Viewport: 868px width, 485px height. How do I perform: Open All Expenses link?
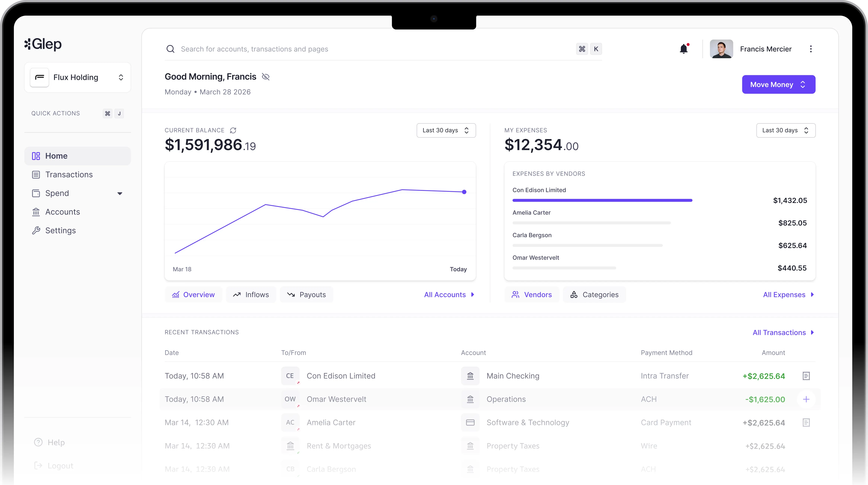click(789, 294)
